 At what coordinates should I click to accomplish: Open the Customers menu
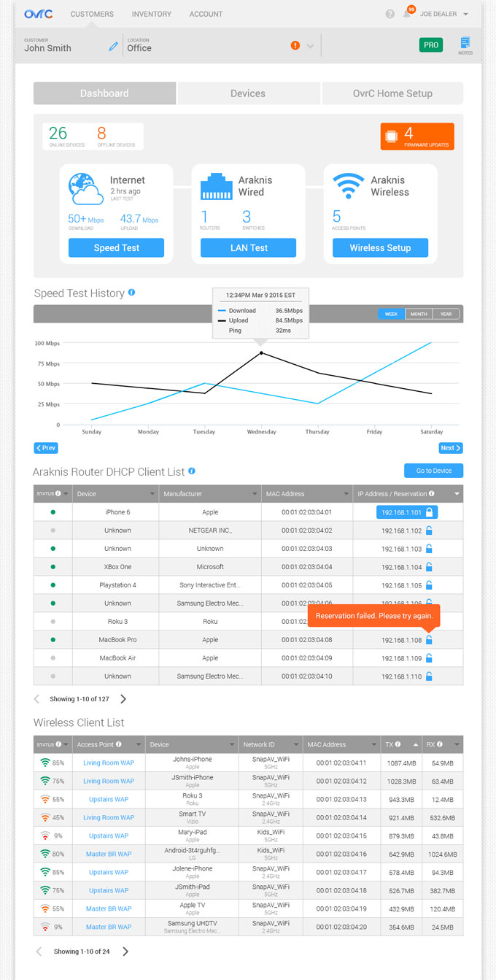(92, 14)
